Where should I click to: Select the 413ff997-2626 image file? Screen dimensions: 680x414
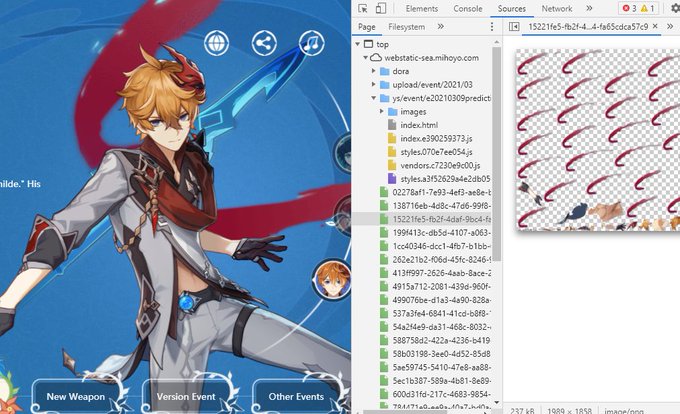[441, 273]
